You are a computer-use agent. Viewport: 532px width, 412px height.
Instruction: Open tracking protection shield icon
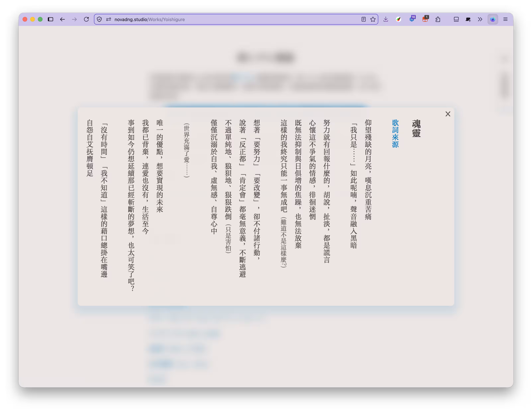click(99, 19)
